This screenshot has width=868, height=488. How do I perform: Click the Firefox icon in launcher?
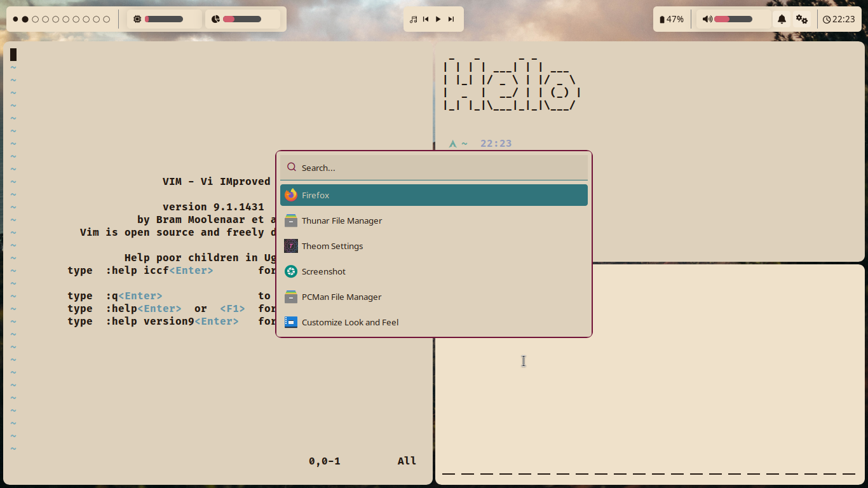(x=291, y=195)
